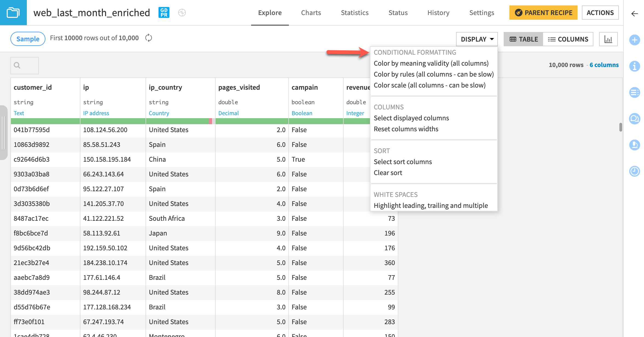Choose Select sort columns
The image size is (644, 337).
[x=403, y=162]
